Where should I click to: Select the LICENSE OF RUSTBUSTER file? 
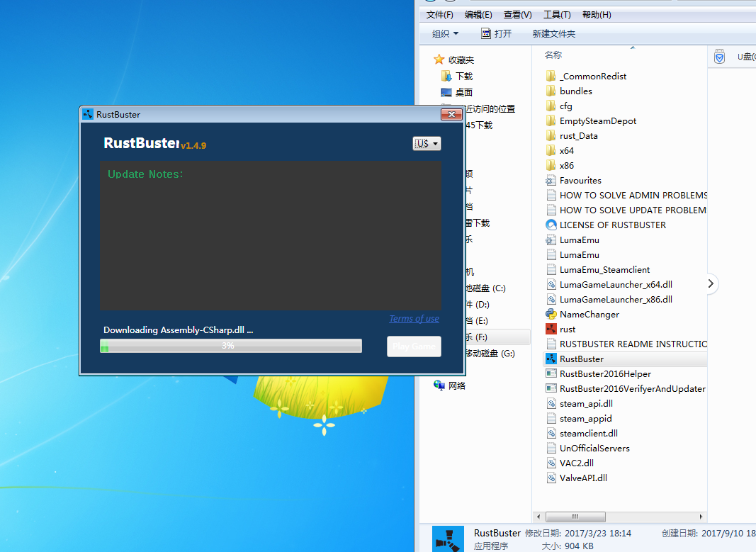tap(612, 225)
